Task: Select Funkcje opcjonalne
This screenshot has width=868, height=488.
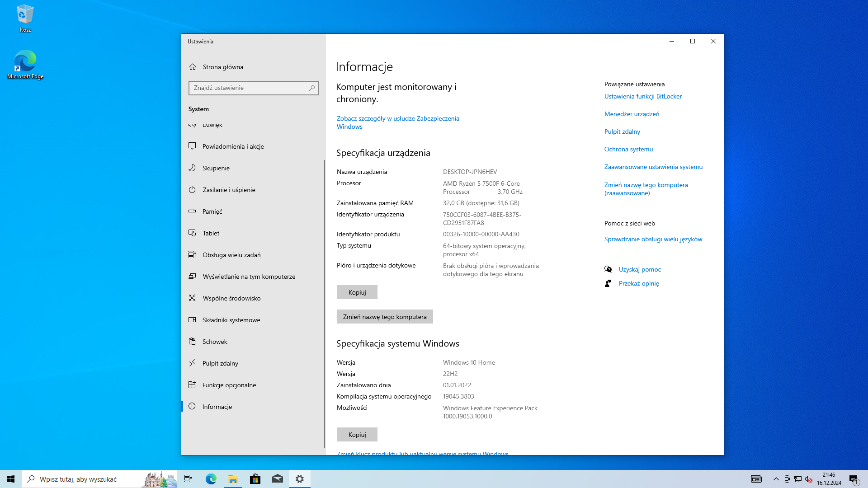Action: pyautogui.click(x=253, y=385)
